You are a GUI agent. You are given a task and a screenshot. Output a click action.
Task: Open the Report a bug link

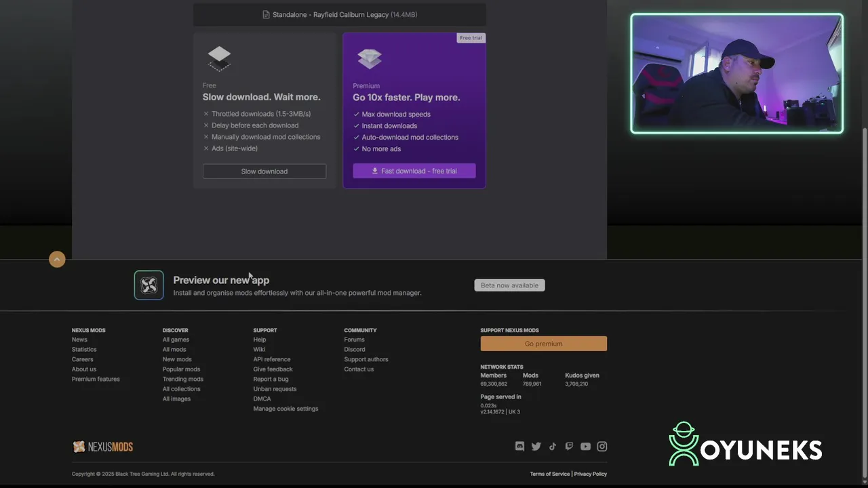coord(271,379)
